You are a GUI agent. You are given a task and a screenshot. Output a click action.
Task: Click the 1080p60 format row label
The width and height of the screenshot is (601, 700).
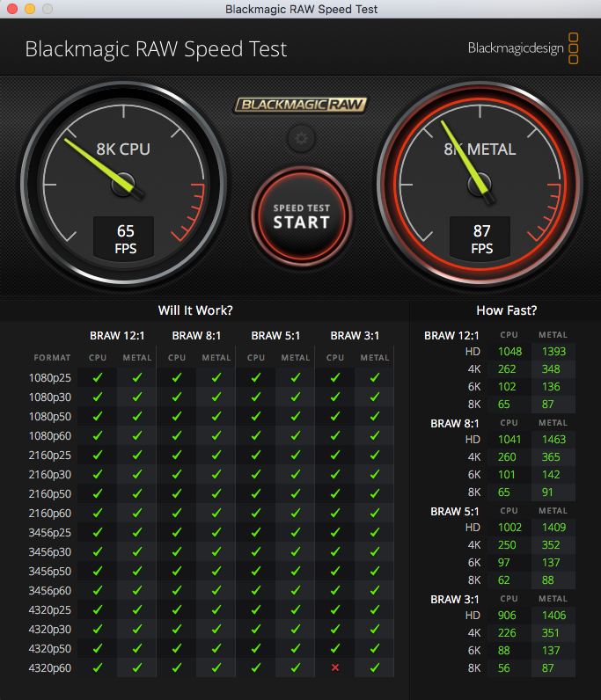pyautogui.click(x=50, y=436)
